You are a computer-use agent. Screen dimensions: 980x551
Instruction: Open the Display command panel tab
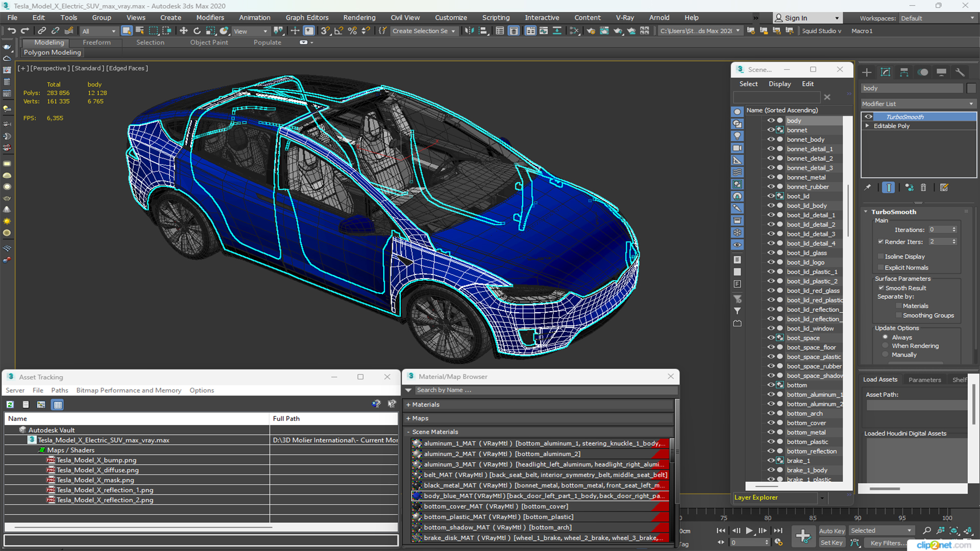tap(941, 72)
